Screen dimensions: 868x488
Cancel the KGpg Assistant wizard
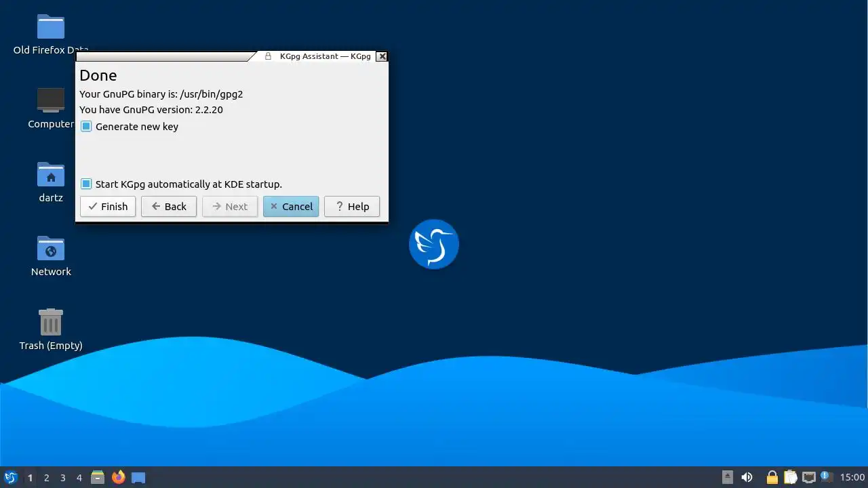tap(291, 207)
